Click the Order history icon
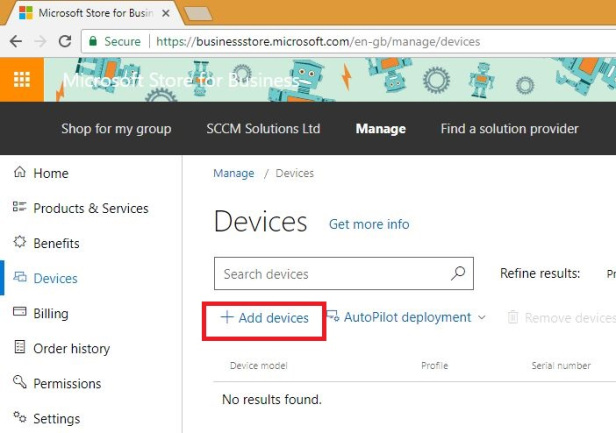 (x=19, y=348)
